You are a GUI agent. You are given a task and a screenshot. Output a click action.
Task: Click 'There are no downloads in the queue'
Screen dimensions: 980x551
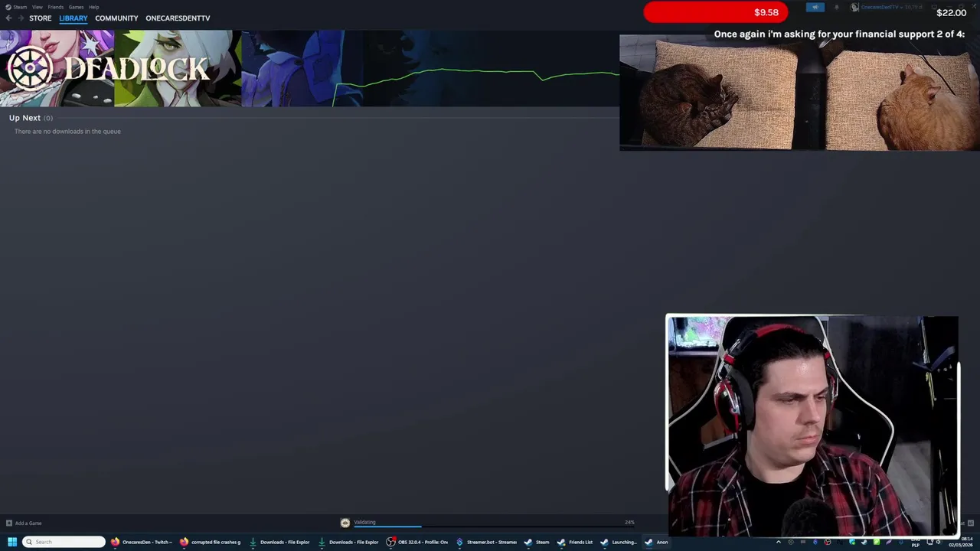pyautogui.click(x=67, y=132)
